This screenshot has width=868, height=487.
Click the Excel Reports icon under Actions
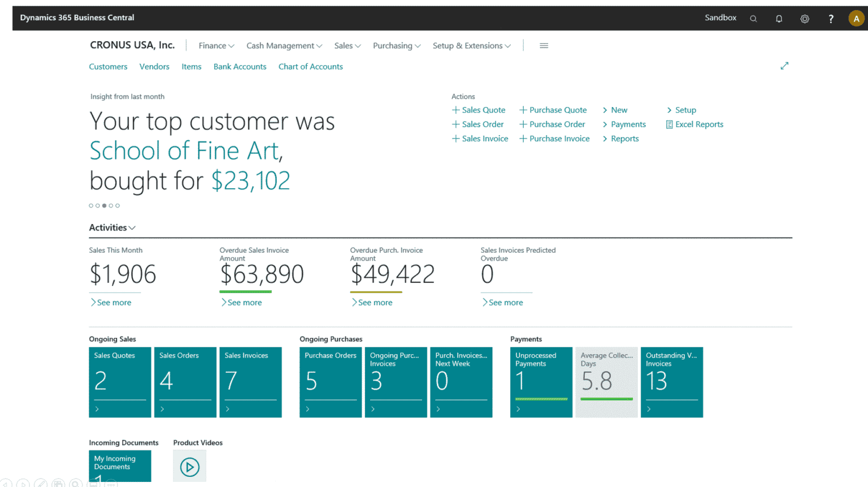(670, 124)
